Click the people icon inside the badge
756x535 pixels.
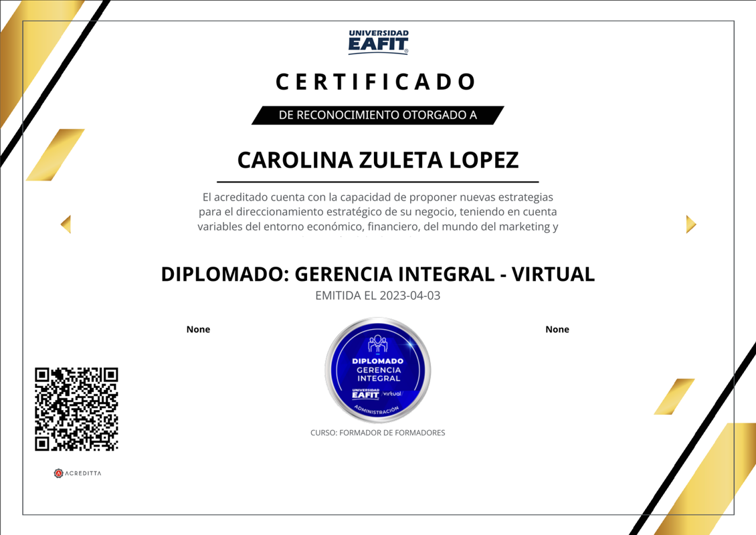[x=378, y=344]
